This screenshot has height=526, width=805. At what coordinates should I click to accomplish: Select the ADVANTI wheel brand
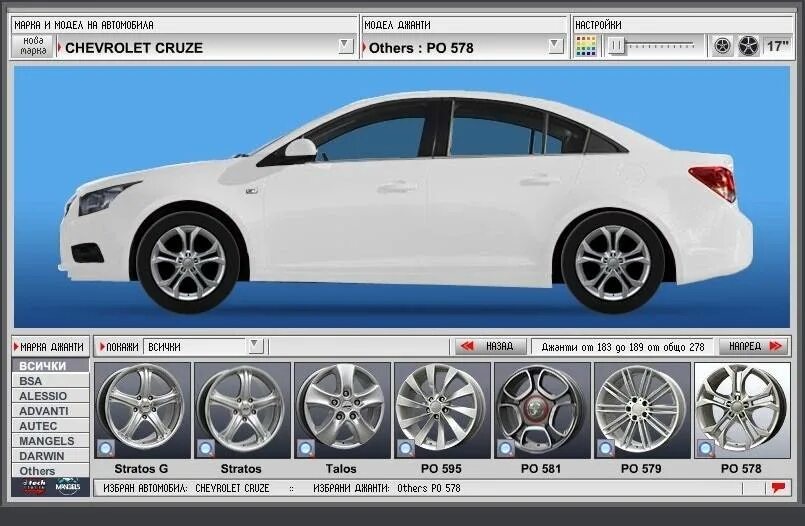click(50, 411)
